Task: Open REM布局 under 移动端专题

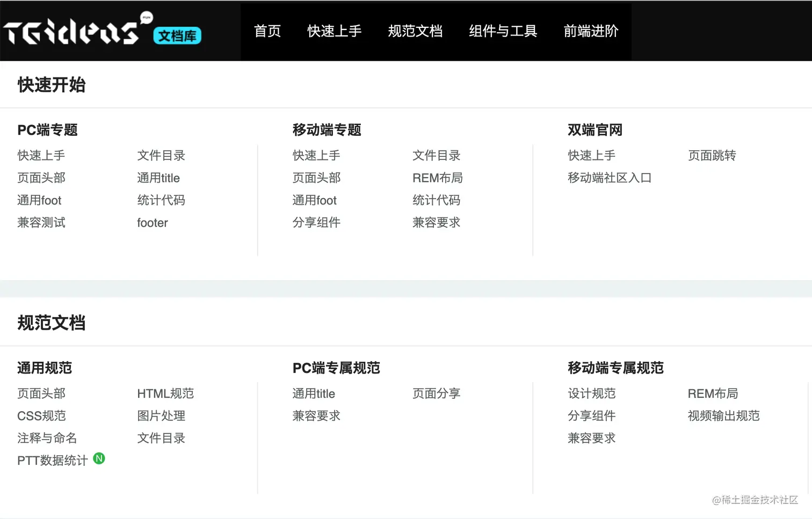Action: 438,178
